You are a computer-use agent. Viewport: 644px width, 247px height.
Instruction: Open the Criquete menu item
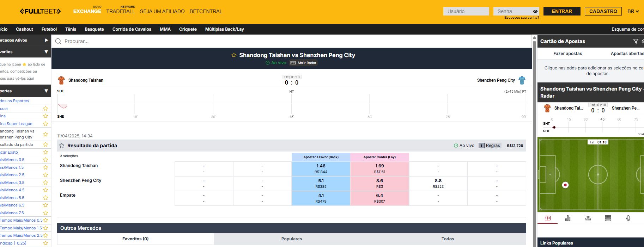click(188, 29)
